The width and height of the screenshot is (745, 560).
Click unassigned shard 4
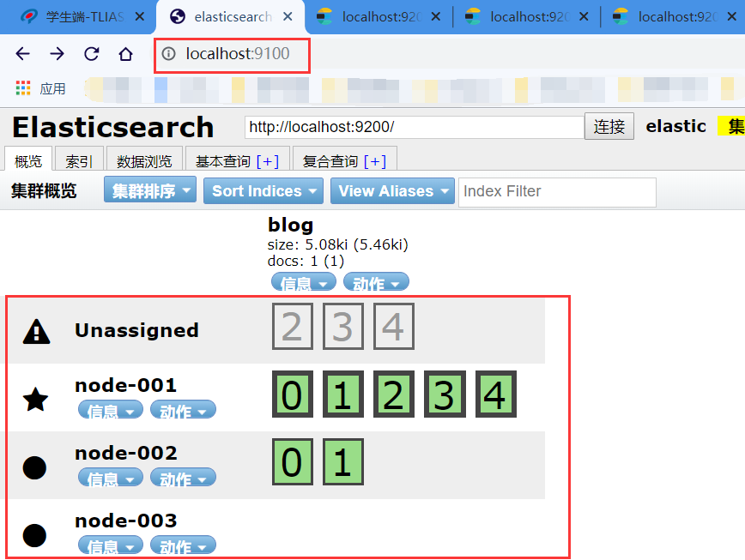393,327
